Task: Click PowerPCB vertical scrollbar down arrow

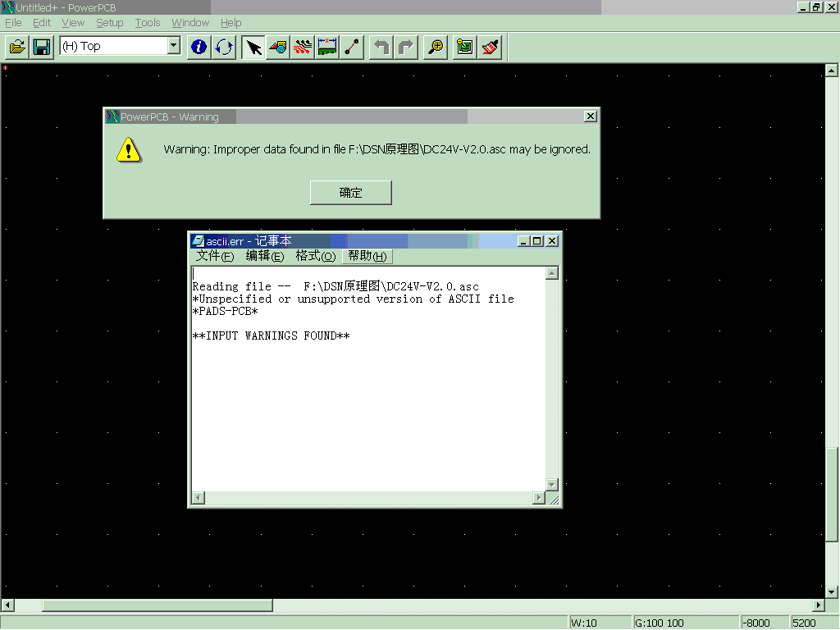Action: [x=832, y=592]
